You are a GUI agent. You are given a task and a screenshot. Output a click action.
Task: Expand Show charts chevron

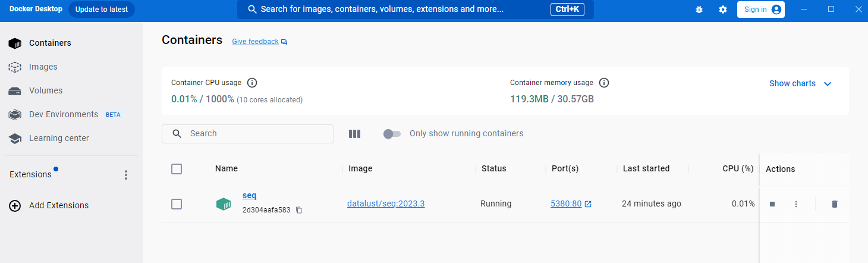pyautogui.click(x=828, y=84)
